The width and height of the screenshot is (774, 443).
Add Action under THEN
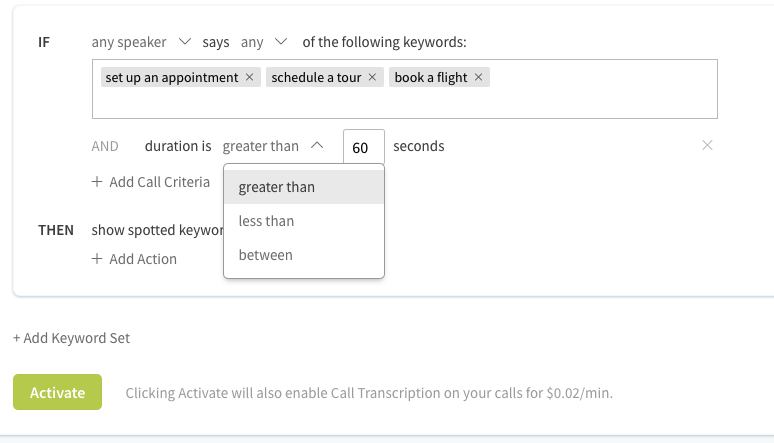pyautogui.click(x=134, y=259)
